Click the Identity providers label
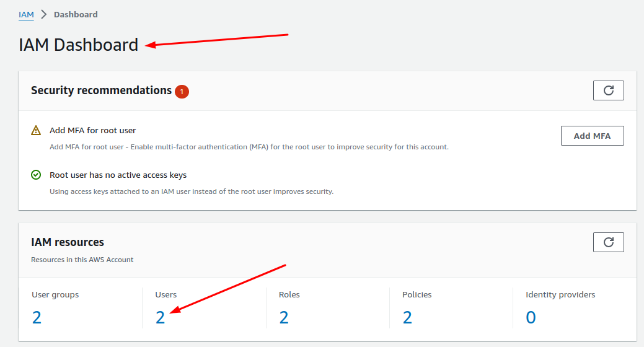 [x=560, y=295]
